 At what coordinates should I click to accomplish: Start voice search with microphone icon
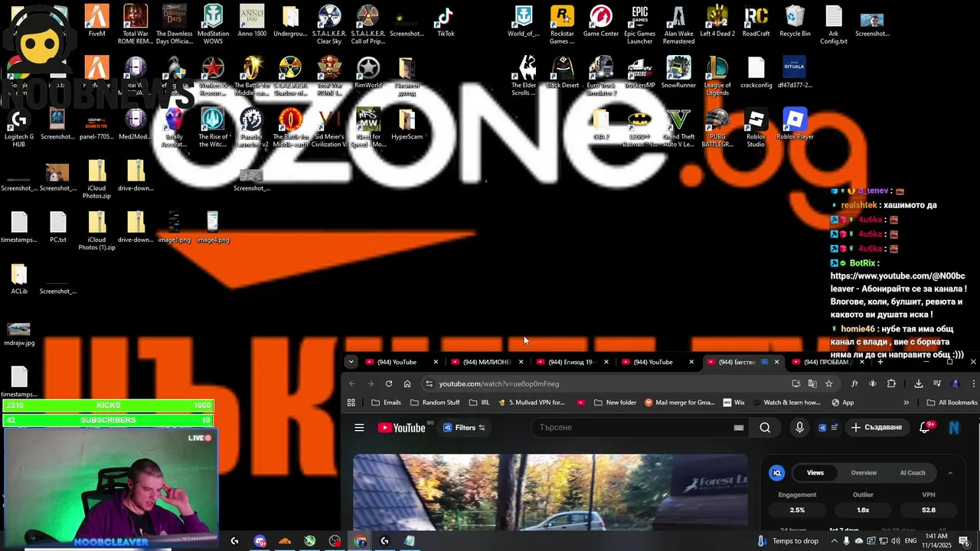click(799, 428)
